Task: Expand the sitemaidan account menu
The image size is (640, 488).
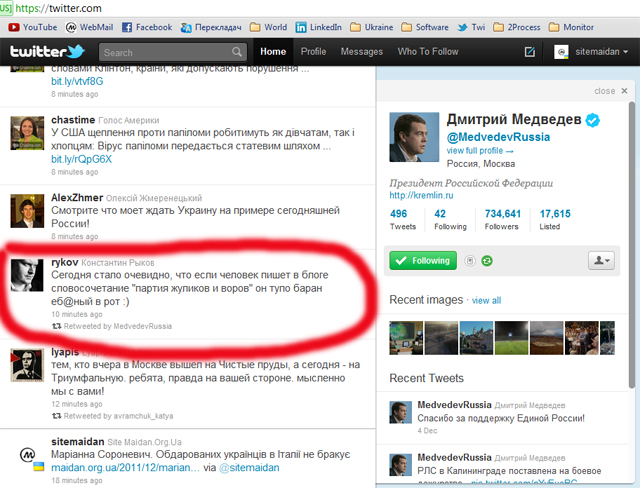Action: (x=590, y=52)
